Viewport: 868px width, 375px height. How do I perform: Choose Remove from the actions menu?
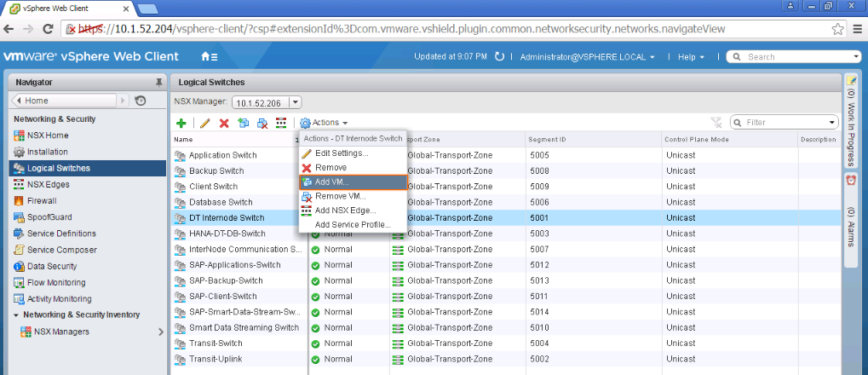(353, 167)
